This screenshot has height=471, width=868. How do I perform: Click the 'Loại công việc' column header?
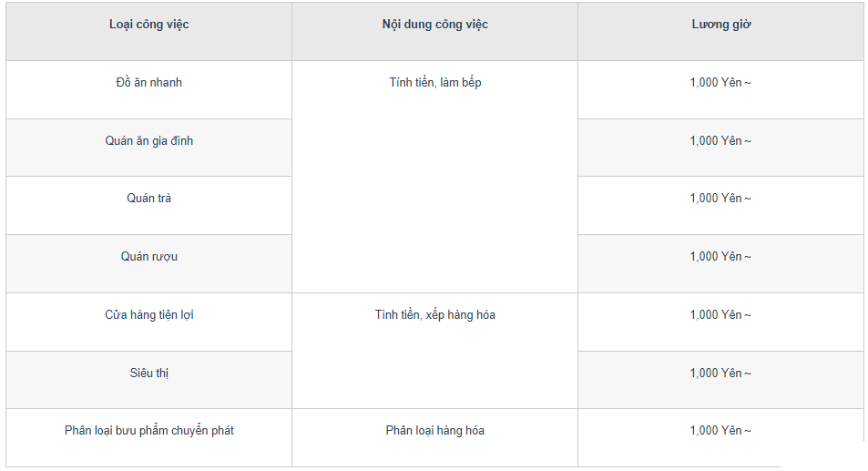pyautogui.click(x=148, y=32)
